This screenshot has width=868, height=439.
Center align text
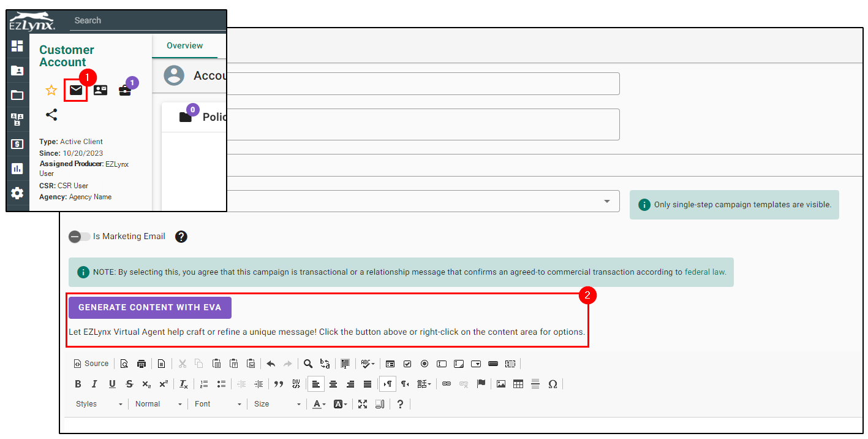pyautogui.click(x=333, y=384)
